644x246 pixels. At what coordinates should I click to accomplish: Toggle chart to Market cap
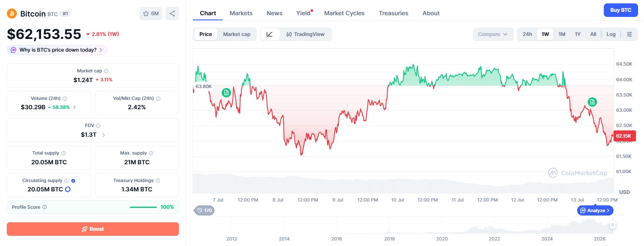pyautogui.click(x=237, y=34)
